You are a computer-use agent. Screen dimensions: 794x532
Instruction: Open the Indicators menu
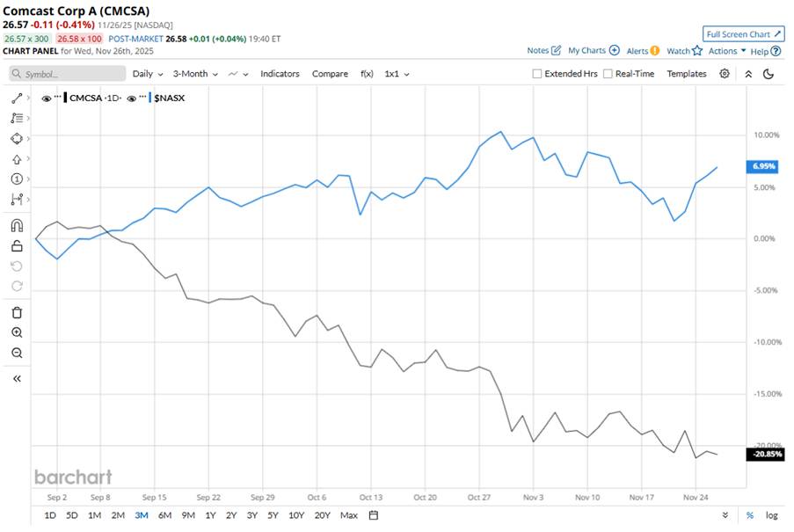point(280,74)
